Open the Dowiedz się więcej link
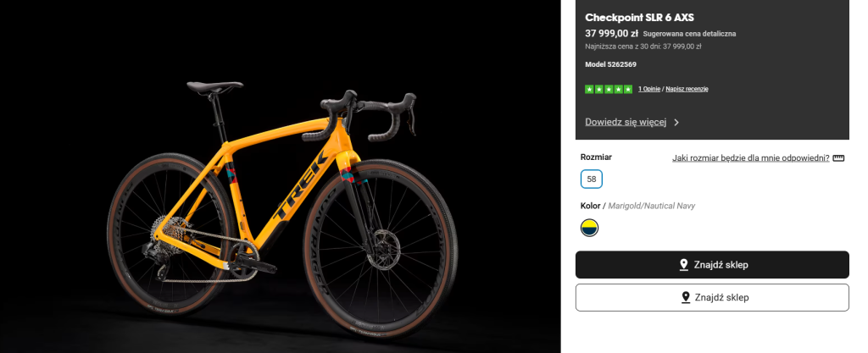The height and width of the screenshot is (353, 868). click(x=626, y=122)
